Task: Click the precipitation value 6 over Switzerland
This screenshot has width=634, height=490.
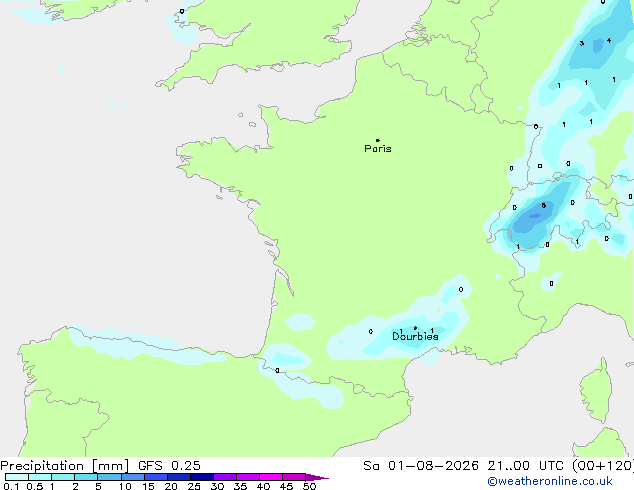Action: point(544,205)
